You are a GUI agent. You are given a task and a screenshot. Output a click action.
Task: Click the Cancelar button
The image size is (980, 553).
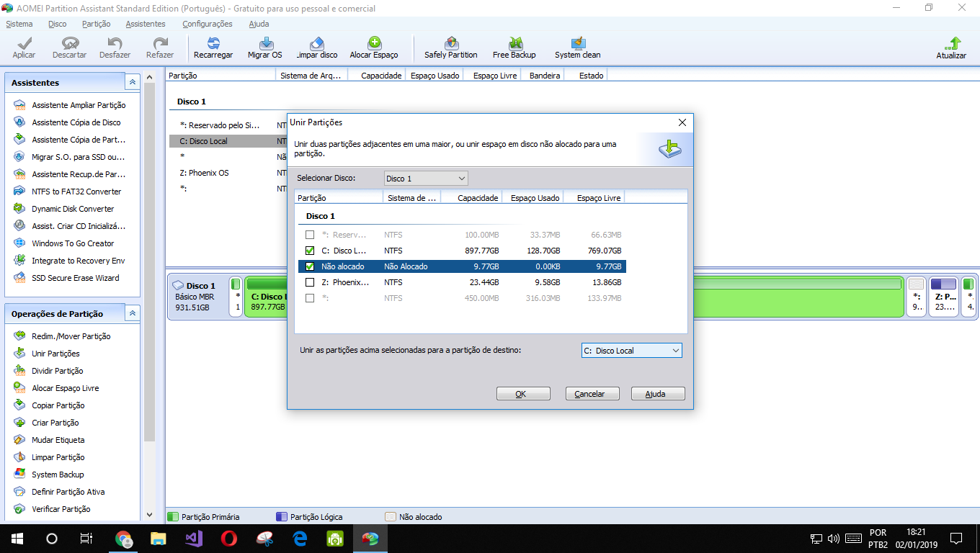coord(592,394)
